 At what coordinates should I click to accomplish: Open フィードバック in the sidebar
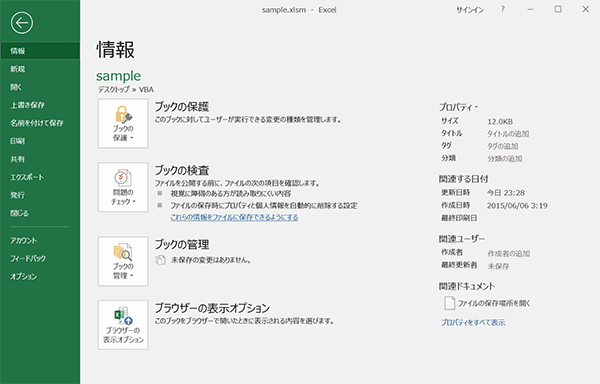tap(40, 258)
